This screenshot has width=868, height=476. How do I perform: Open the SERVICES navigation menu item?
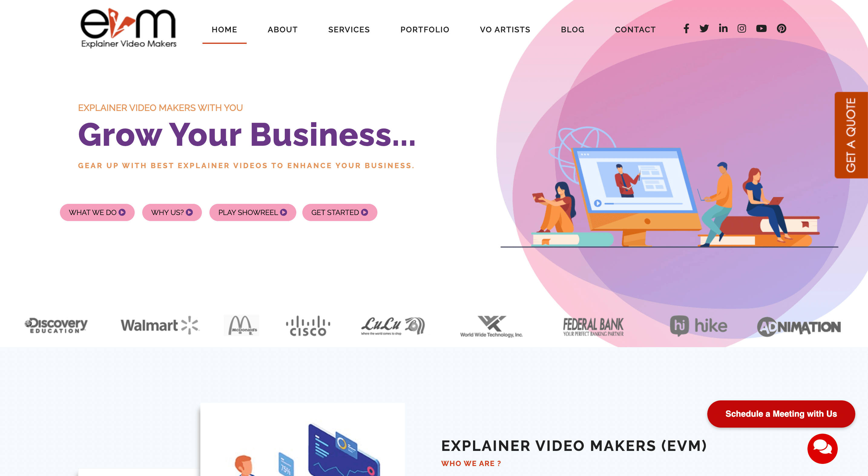point(349,29)
